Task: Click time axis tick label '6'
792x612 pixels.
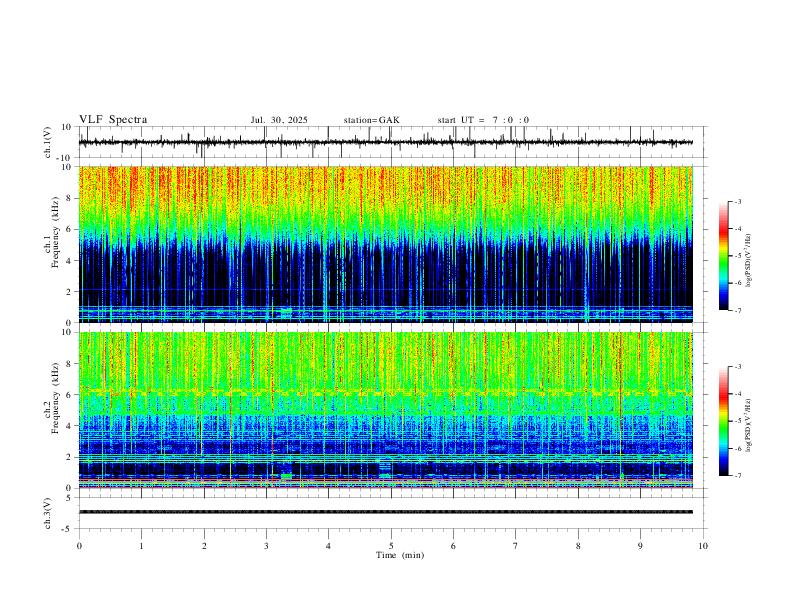Action: (x=453, y=546)
